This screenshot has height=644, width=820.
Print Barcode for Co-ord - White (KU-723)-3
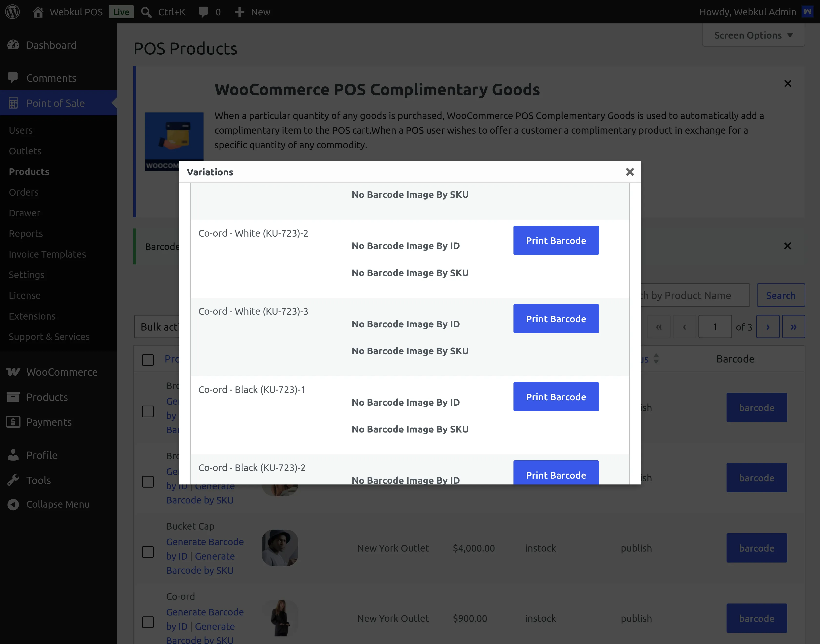556,319
